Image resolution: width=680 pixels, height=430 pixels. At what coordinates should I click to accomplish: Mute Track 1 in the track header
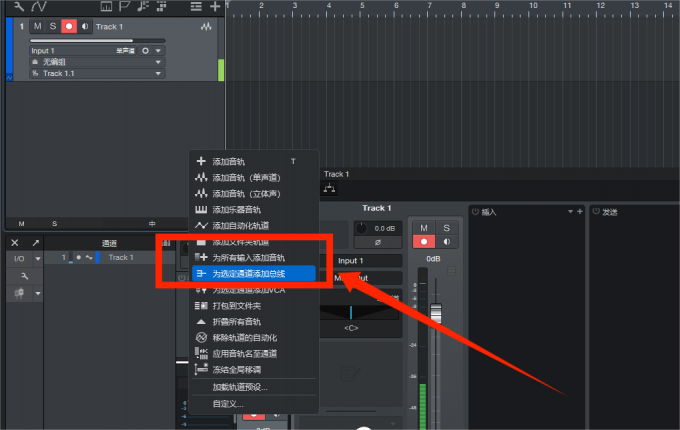coord(38,26)
